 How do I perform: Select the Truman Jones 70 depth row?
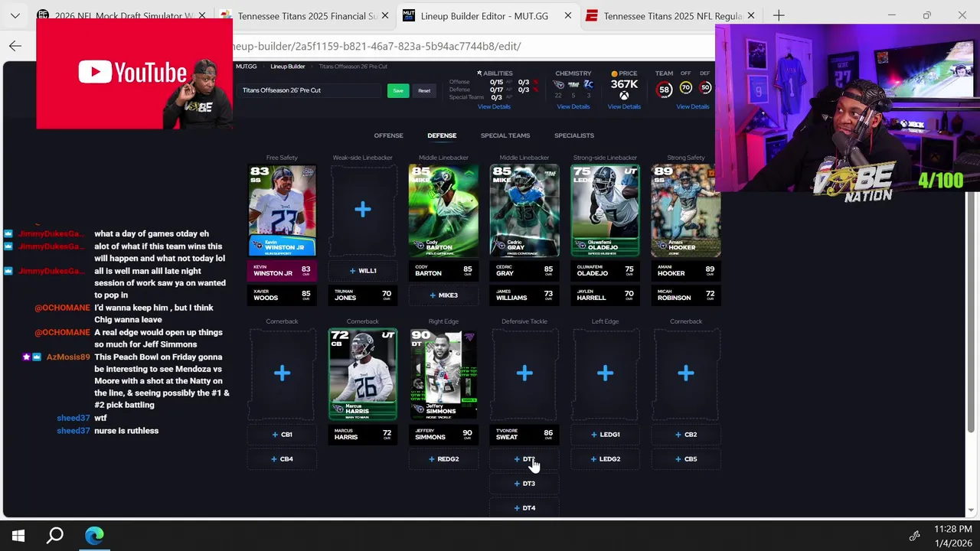tap(362, 295)
